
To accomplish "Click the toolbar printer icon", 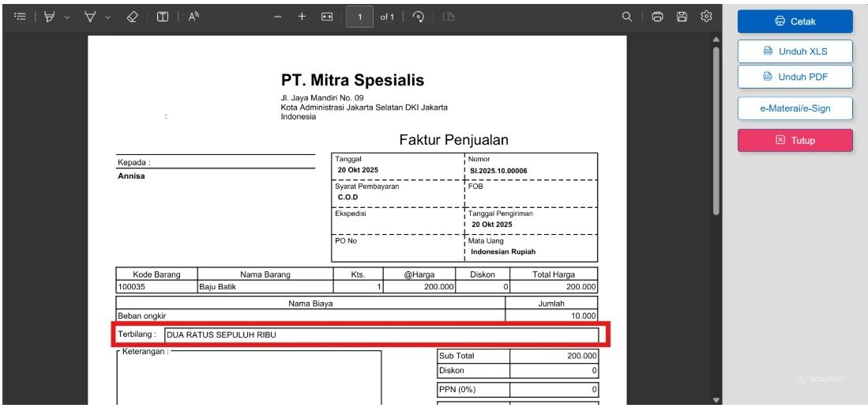I will (x=658, y=17).
